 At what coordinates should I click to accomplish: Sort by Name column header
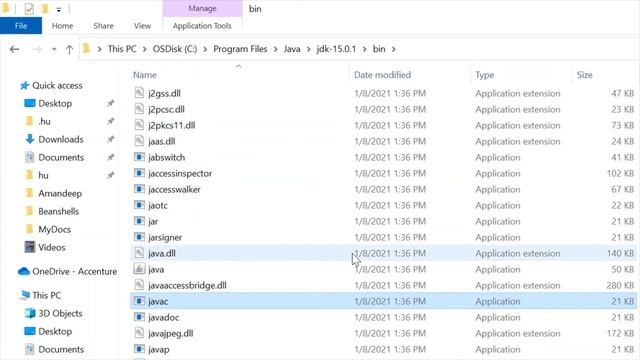pos(145,75)
